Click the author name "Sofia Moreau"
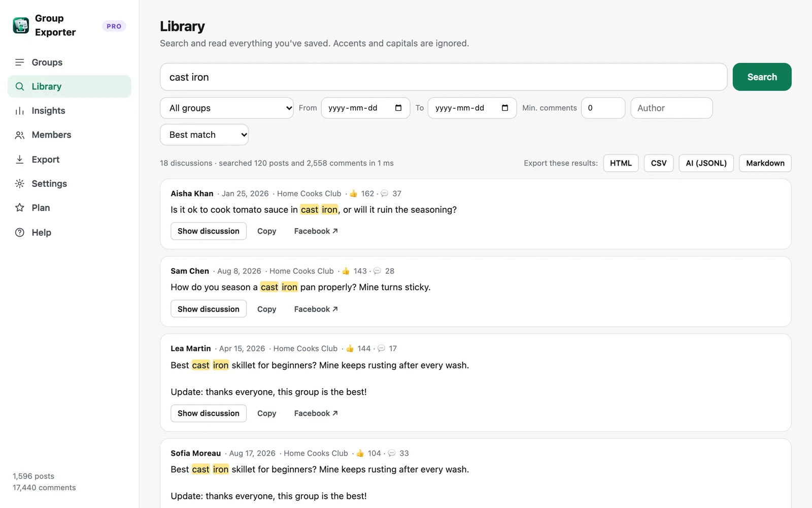Screen dimensions: 812x508 tap(196, 453)
